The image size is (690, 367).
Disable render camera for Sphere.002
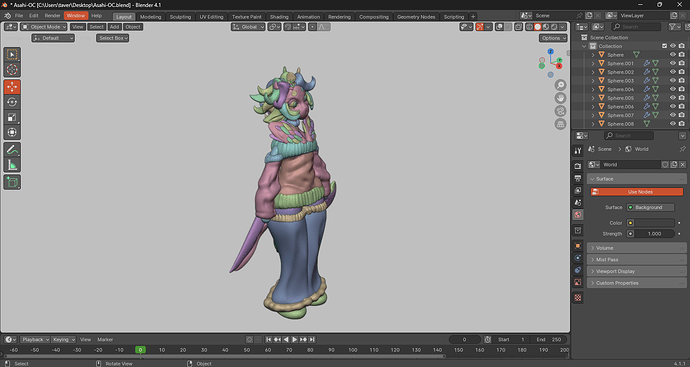tap(682, 72)
